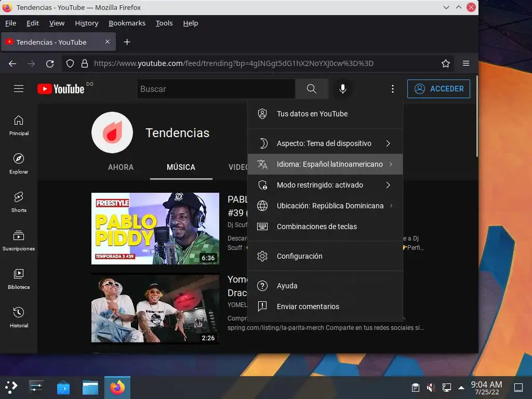Open KDE System Settings from the taskbar
532x399 pixels.
click(x=36, y=387)
